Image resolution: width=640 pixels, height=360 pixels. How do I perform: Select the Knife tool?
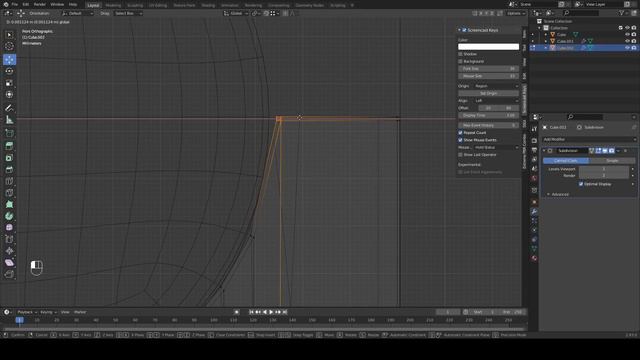coord(9,193)
